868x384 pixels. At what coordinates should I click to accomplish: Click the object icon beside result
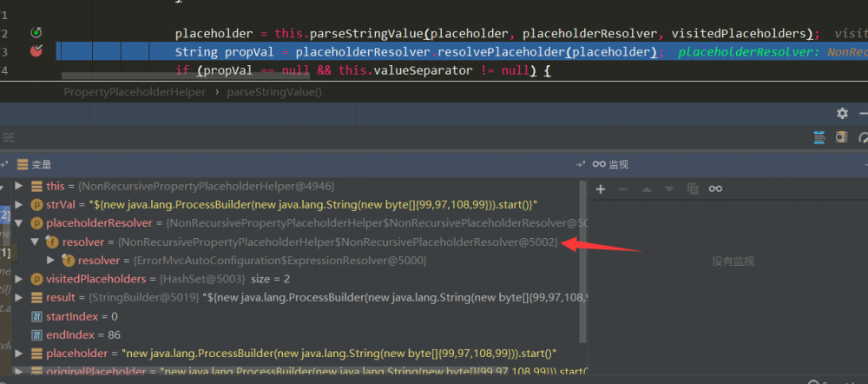click(x=36, y=298)
